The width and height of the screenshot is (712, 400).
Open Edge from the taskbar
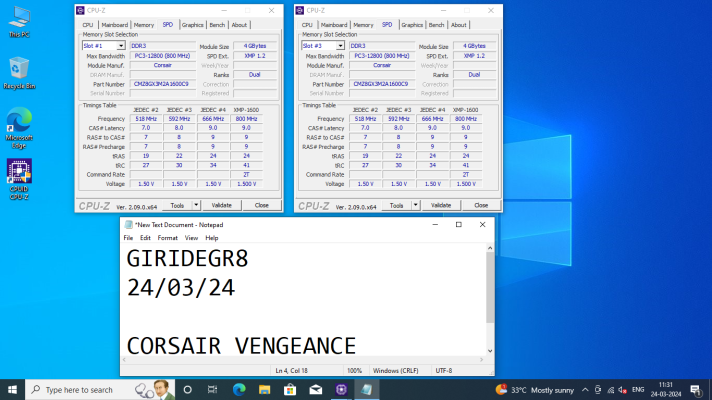tap(239, 390)
